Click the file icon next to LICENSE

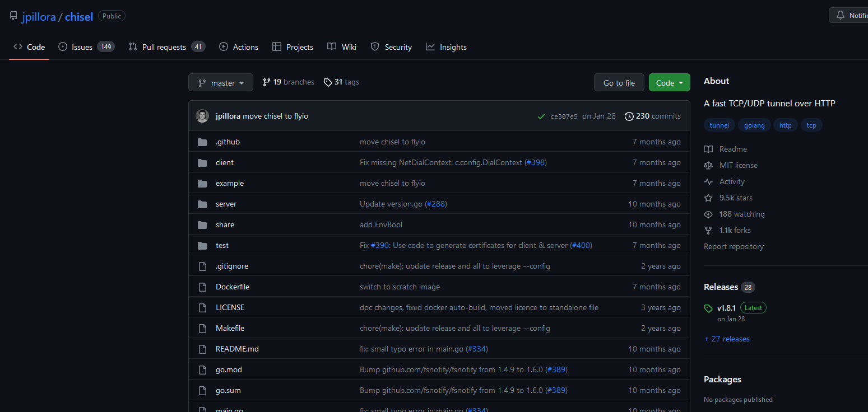click(x=202, y=308)
